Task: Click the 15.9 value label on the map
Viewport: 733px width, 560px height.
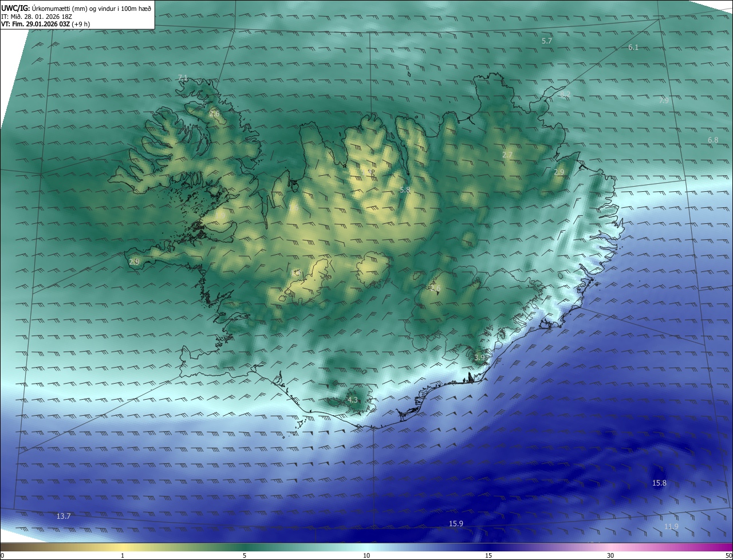Action: [456, 524]
